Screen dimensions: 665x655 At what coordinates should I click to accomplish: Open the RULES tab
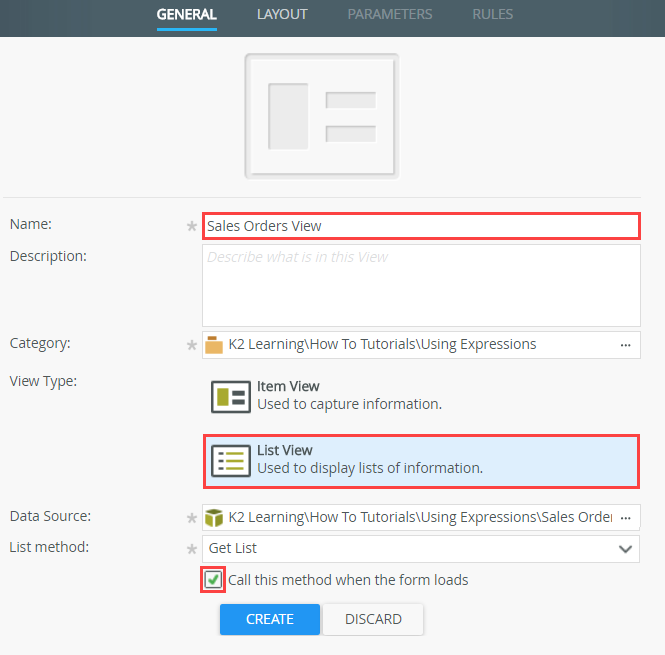492,14
